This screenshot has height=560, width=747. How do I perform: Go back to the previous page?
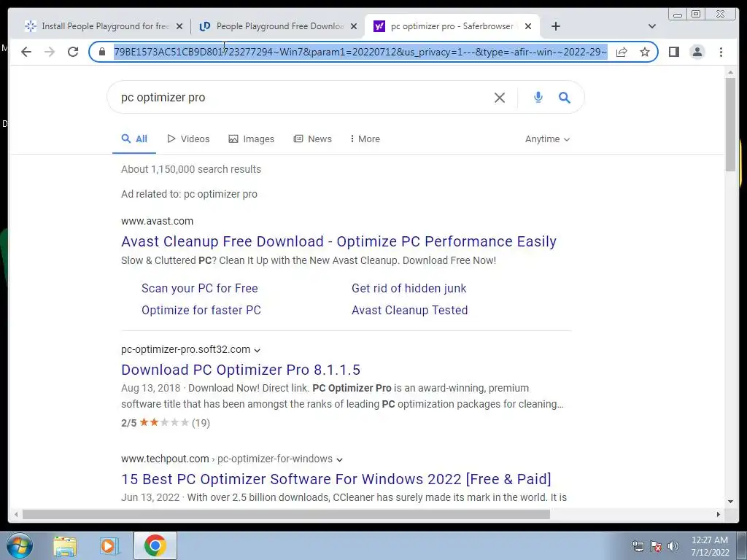point(26,52)
